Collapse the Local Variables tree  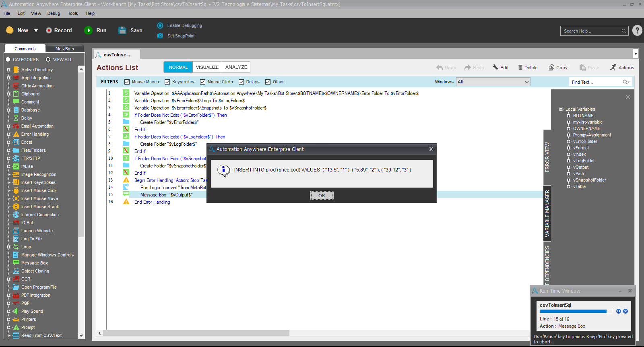(x=561, y=109)
